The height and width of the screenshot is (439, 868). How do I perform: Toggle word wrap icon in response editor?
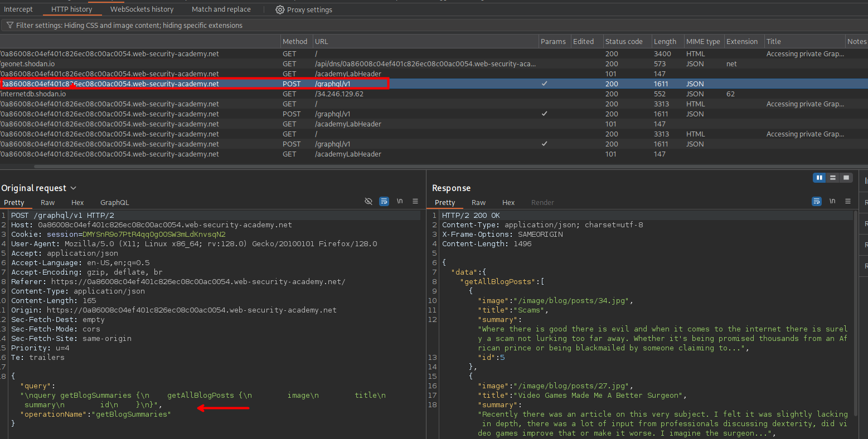[817, 201]
